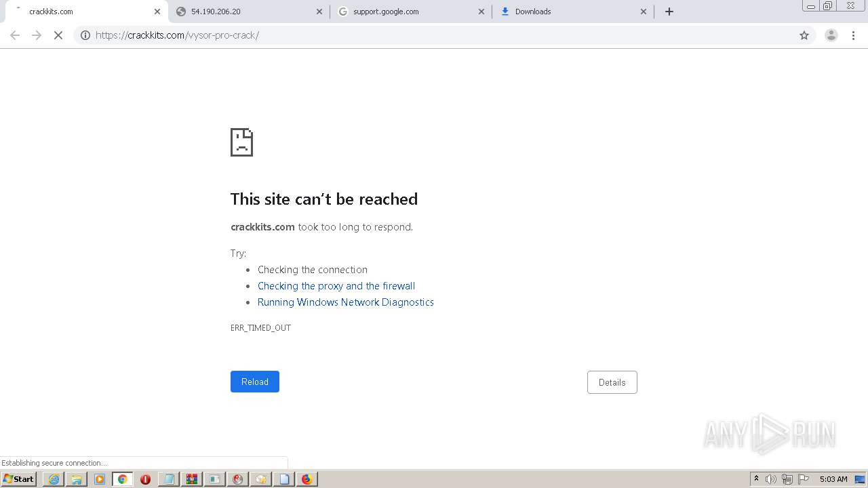Click the 5:03 AM system clock
The width and height of the screenshot is (868, 488).
(x=833, y=479)
